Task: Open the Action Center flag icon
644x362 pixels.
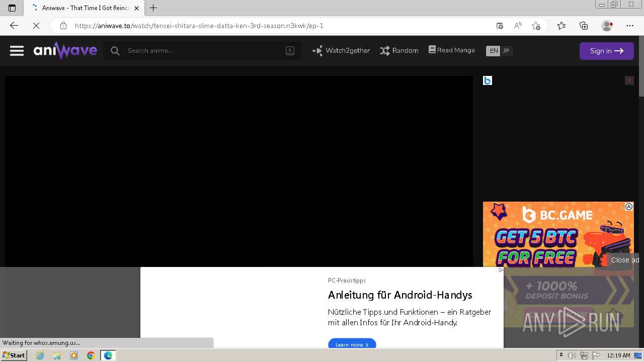Action: (596, 355)
